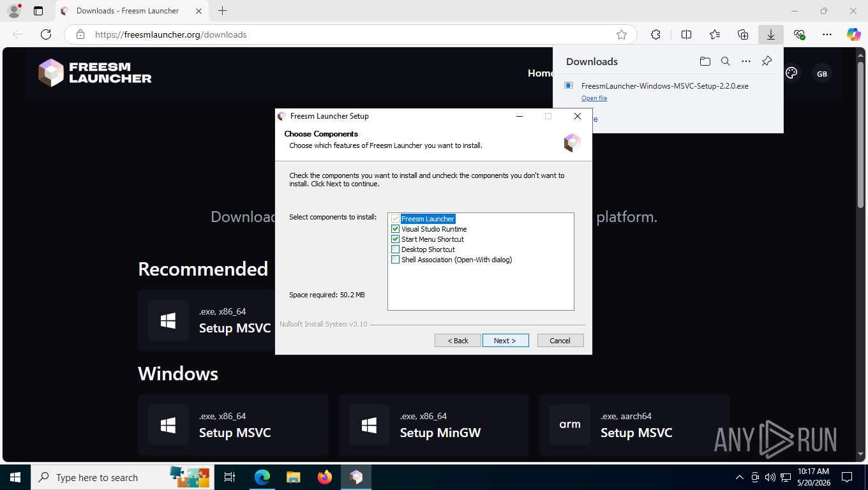Click FreesmLauncher-Windows-MSVC-Setup-2.2.0.exe download entry

(664, 86)
